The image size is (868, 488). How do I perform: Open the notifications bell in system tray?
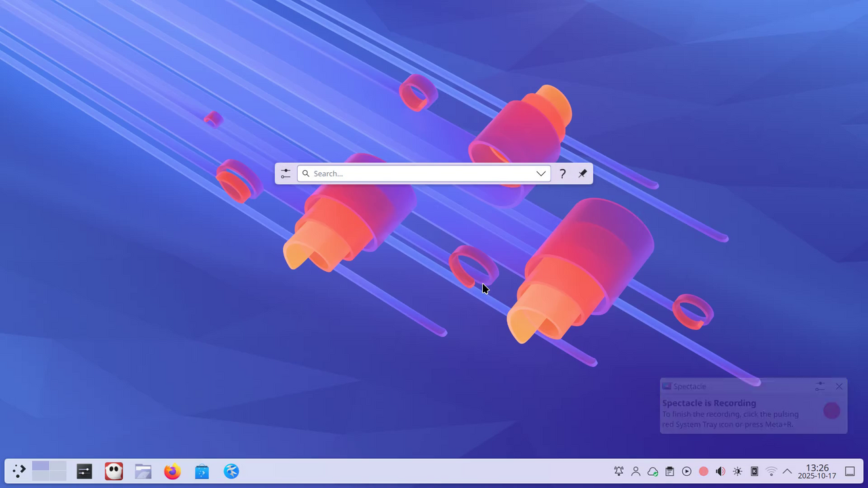pos(618,471)
